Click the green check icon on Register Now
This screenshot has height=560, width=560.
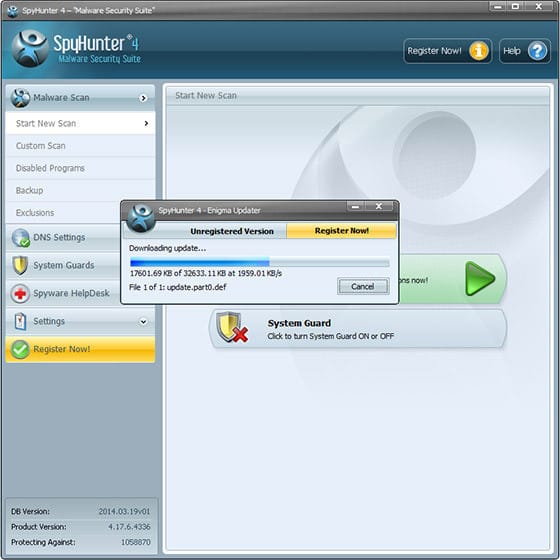click(20, 349)
